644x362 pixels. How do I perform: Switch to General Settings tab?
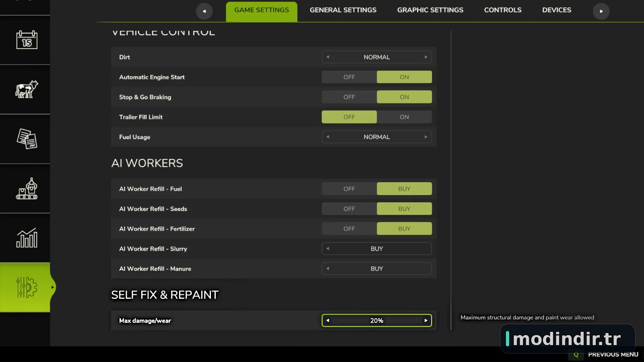tap(343, 10)
